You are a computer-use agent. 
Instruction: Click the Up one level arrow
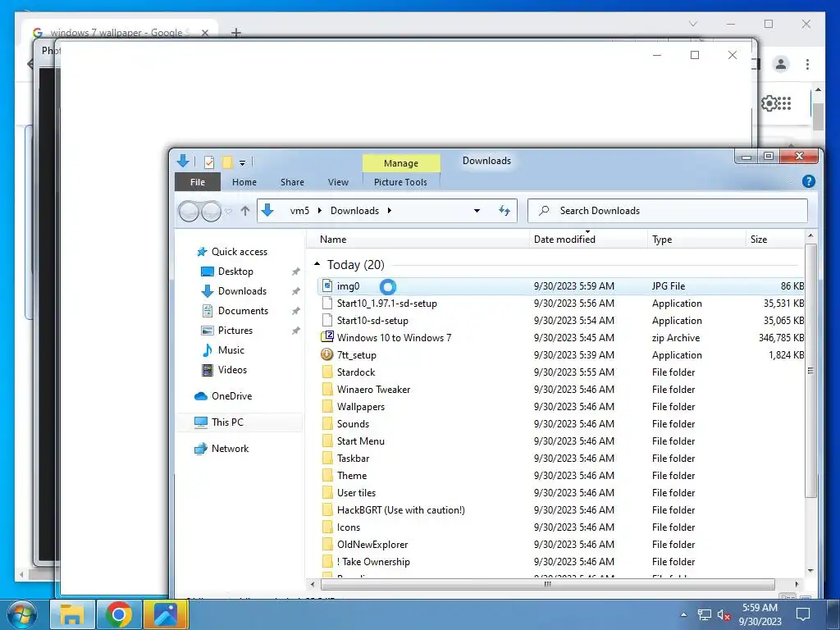click(x=245, y=211)
